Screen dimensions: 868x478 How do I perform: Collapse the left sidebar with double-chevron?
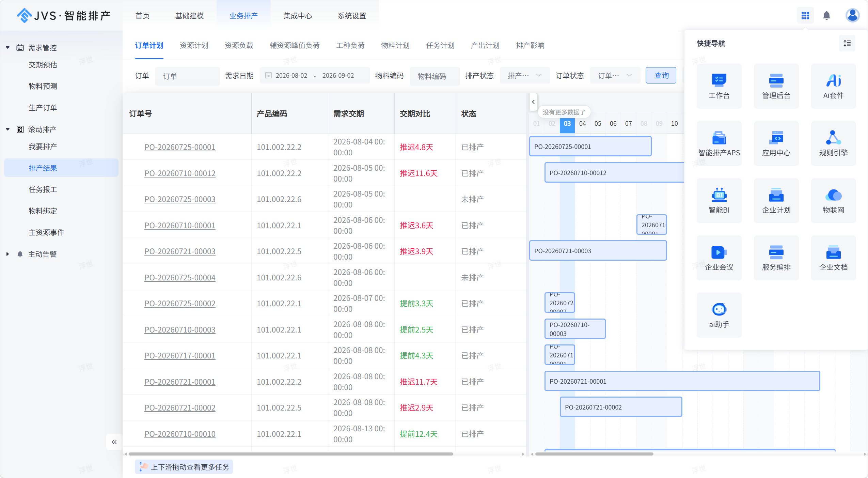coord(114,442)
